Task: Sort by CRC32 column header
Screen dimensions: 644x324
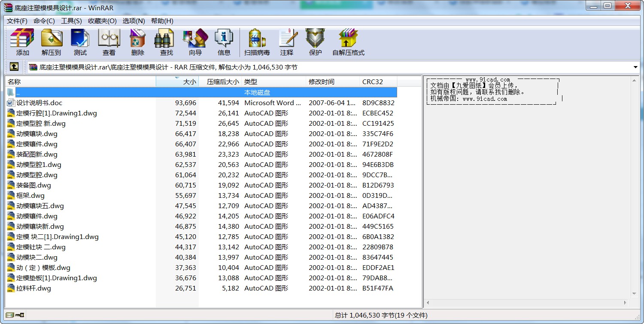Action: (378, 82)
